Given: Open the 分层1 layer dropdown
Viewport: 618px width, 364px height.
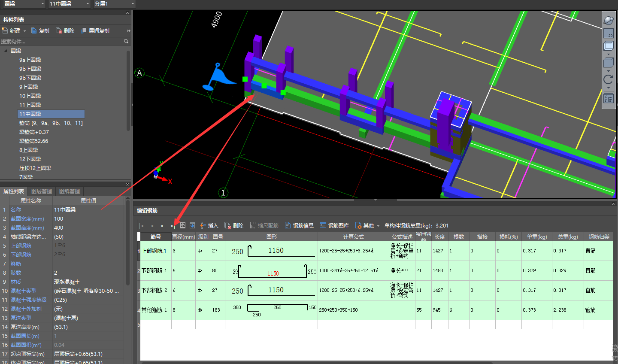Looking at the screenshot, I should (x=114, y=4).
